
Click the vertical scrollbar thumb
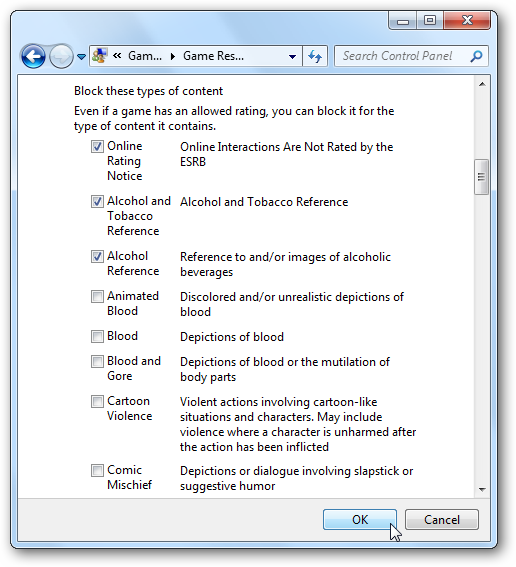click(x=481, y=177)
